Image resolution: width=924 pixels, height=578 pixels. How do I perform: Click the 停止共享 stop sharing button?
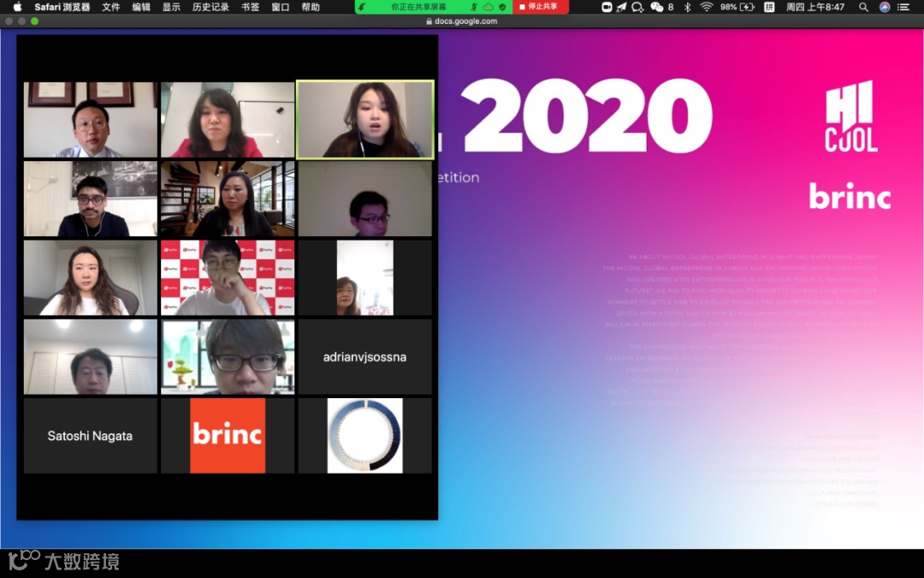[x=541, y=7]
